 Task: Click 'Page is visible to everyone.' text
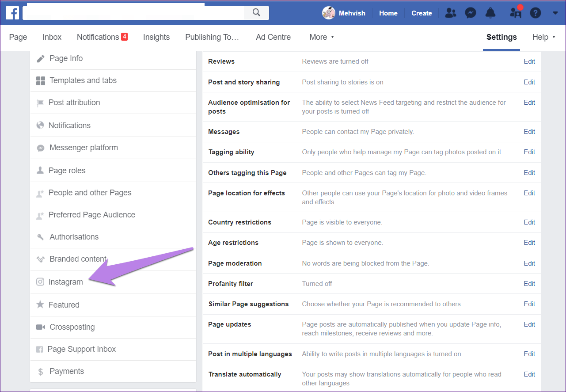click(x=342, y=222)
